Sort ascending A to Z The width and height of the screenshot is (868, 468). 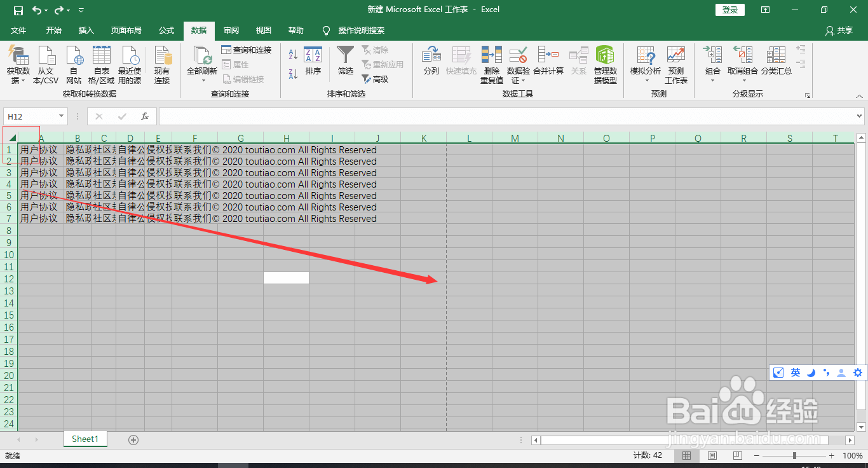point(293,55)
